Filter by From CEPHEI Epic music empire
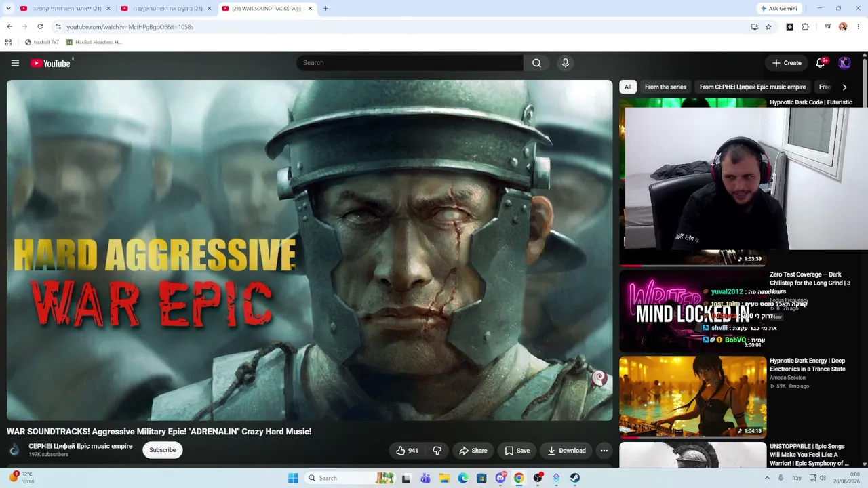This screenshot has width=868, height=488. (753, 87)
